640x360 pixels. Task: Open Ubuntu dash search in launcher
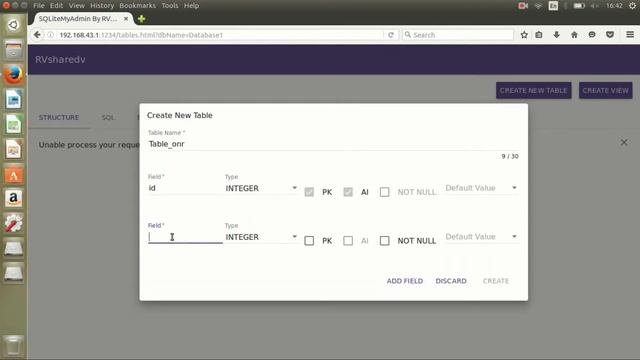(x=13, y=25)
